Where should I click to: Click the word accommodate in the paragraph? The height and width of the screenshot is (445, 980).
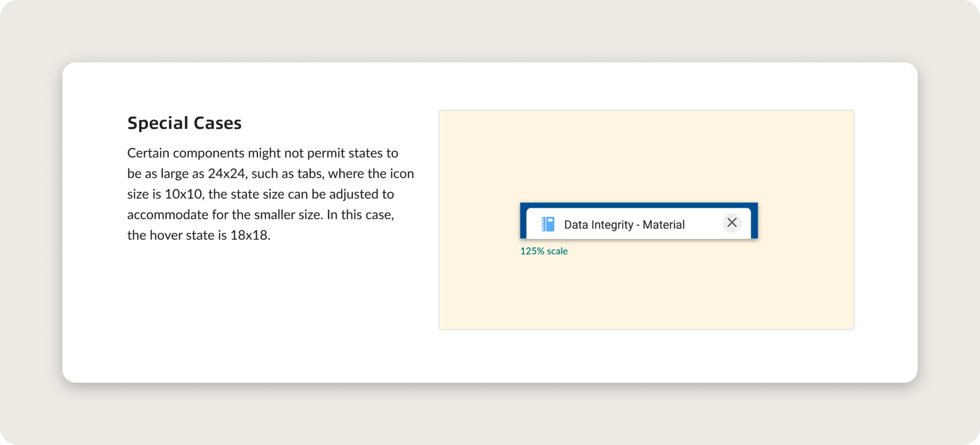pos(168,215)
